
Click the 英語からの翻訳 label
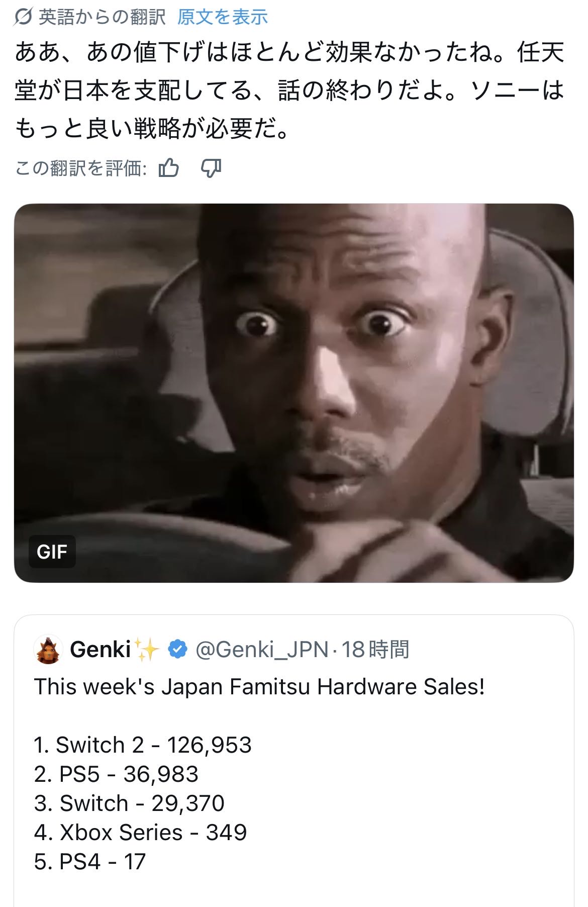click(x=102, y=18)
